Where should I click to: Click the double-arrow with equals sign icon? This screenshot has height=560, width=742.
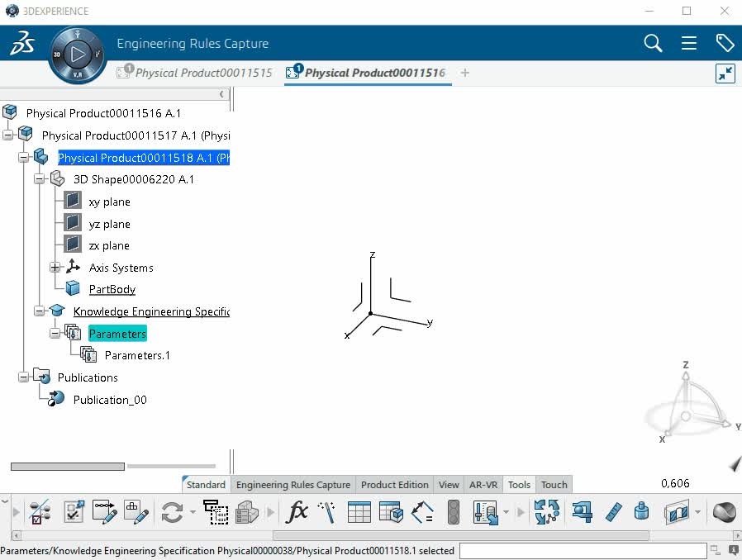tap(422, 512)
